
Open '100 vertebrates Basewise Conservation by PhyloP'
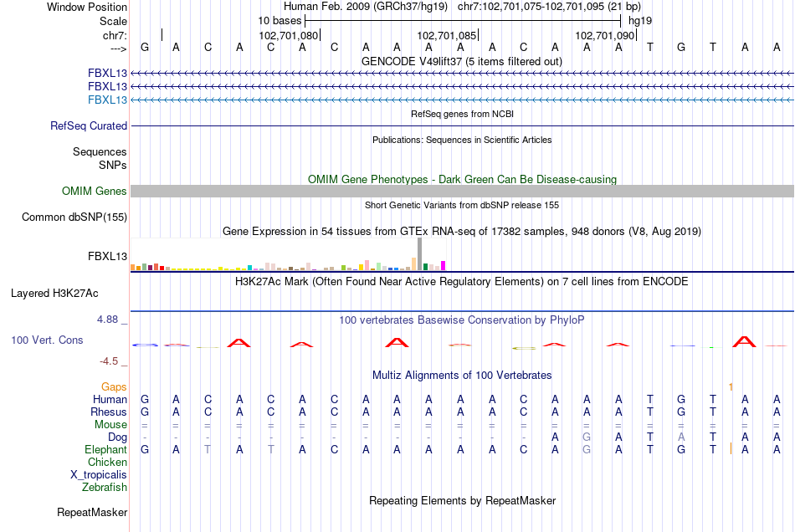point(462,320)
